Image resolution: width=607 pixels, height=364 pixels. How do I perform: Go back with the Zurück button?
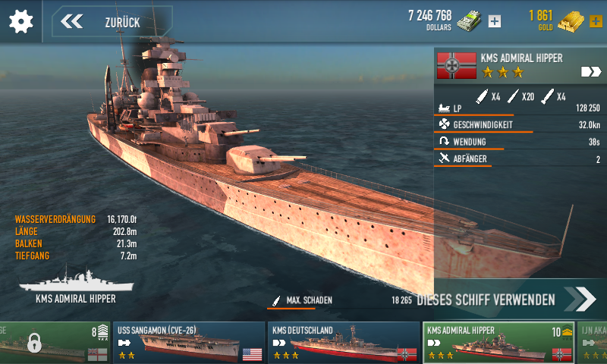[112, 22]
